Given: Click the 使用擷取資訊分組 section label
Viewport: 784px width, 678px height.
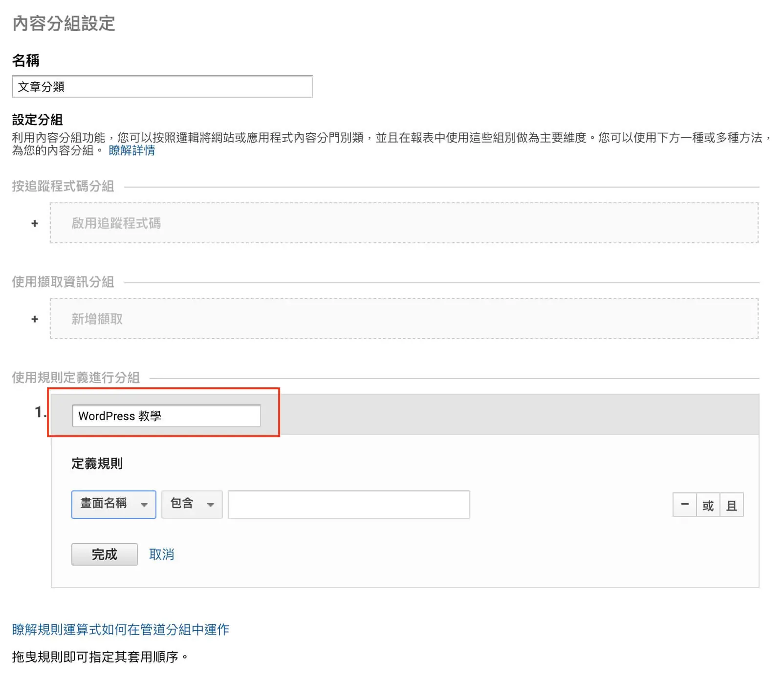Looking at the screenshot, I should (x=63, y=281).
